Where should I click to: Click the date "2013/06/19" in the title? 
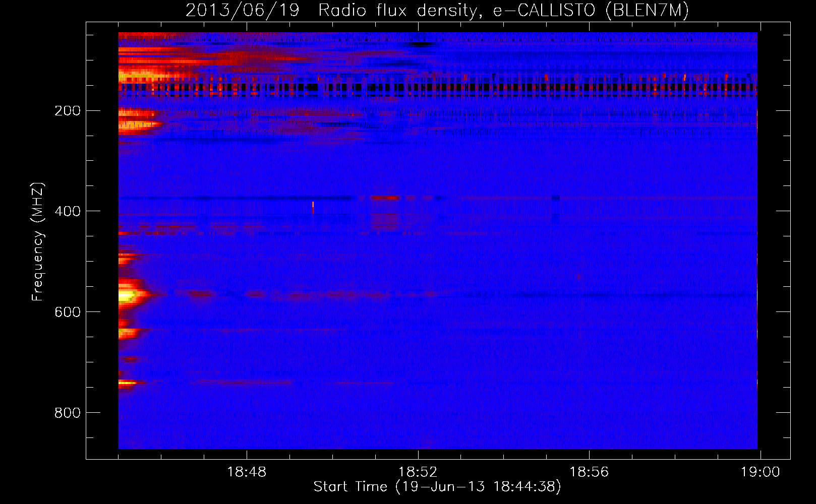coord(242,10)
